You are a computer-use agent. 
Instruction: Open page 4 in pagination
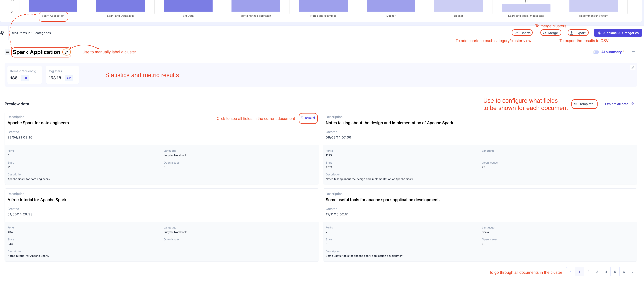(606, 272)
